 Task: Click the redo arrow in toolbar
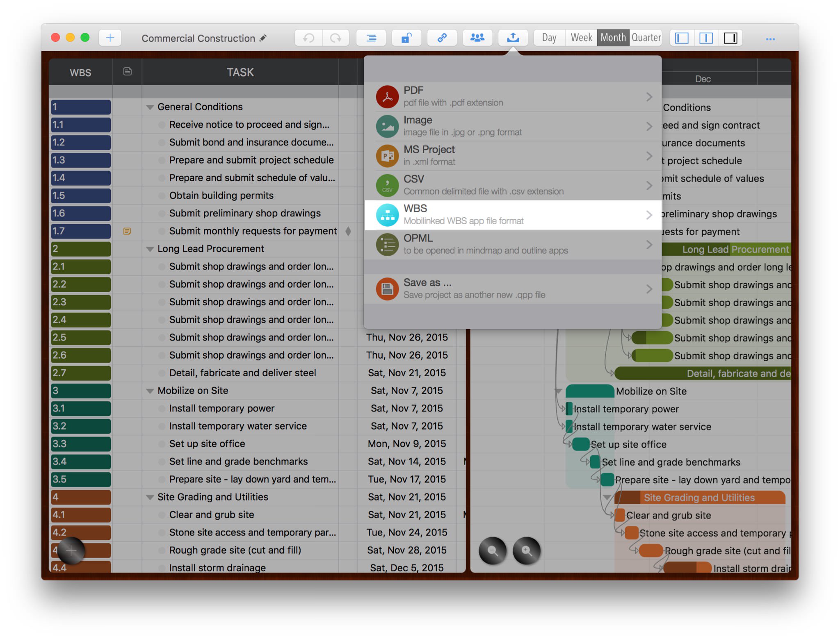[x=336, y=38]
